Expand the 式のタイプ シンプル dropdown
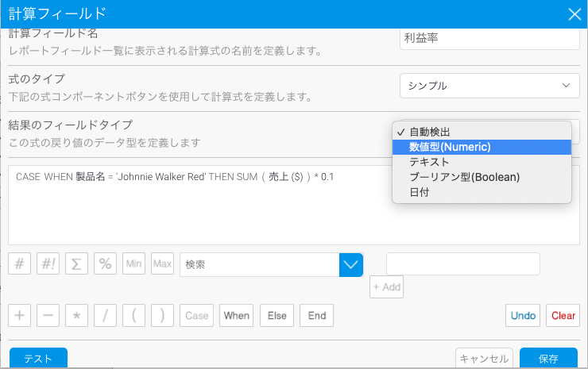The width and height of the screenshot is (588, 369). coord(488,85)
